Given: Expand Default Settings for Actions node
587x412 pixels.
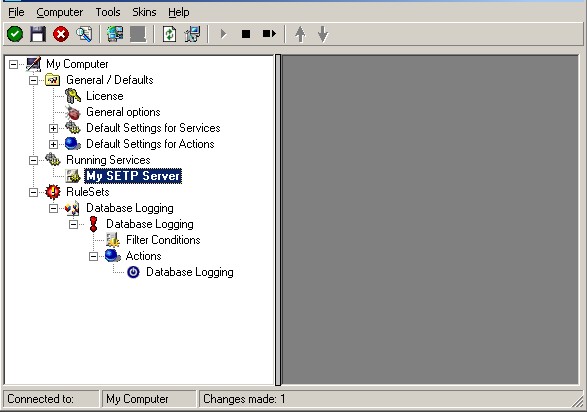Looking at the screenshot, I should [x=54, y=144].
